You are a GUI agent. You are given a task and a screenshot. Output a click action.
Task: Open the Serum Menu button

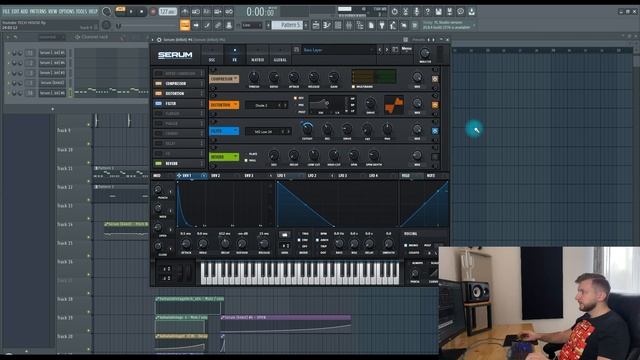407,49
